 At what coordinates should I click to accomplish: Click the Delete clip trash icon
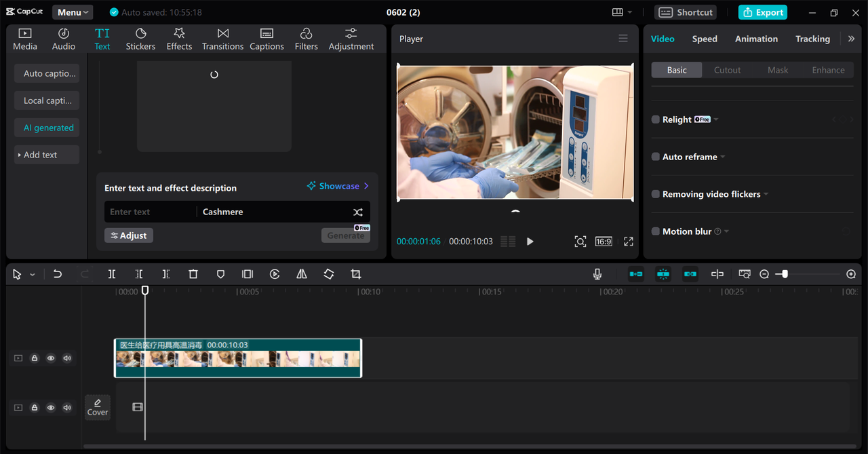(193, 274)
